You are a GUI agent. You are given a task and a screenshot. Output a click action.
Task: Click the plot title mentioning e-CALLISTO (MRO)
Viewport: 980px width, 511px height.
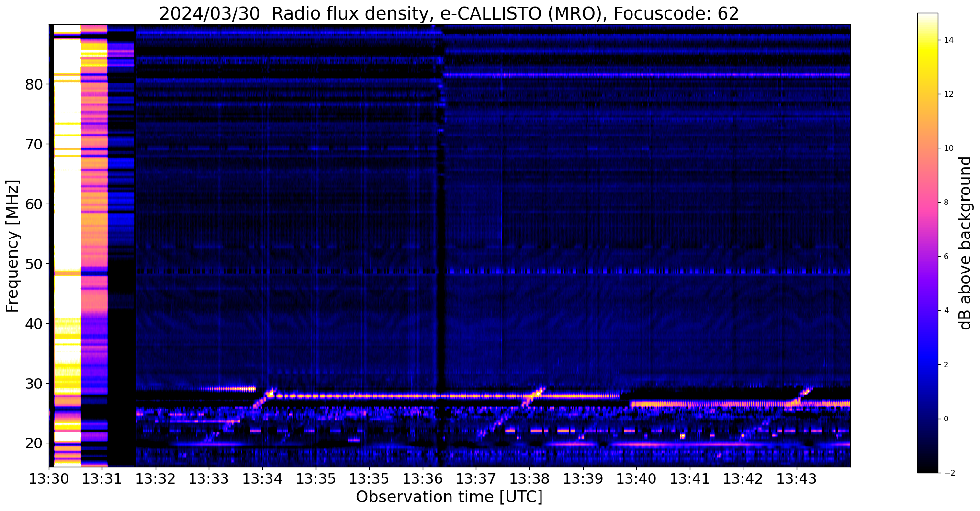[449, 13]
